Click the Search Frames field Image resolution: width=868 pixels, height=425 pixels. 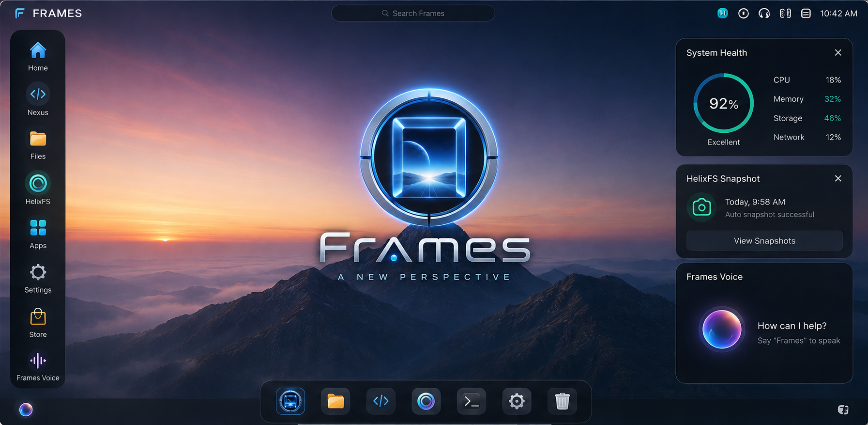click(413, 13)
